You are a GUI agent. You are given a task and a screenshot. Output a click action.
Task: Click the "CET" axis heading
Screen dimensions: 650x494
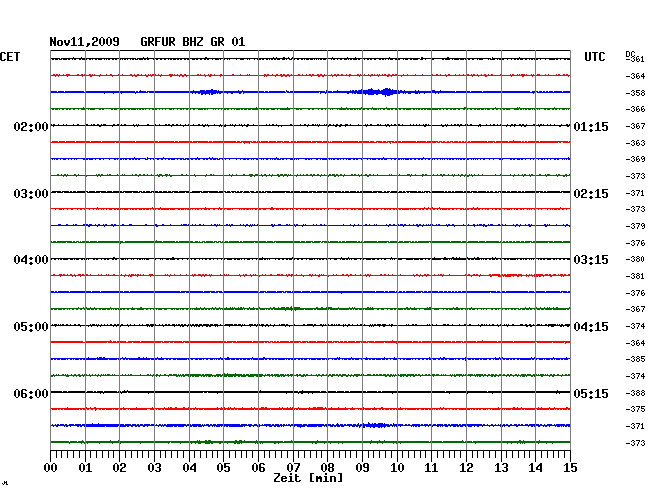click(x=10, y=57)
